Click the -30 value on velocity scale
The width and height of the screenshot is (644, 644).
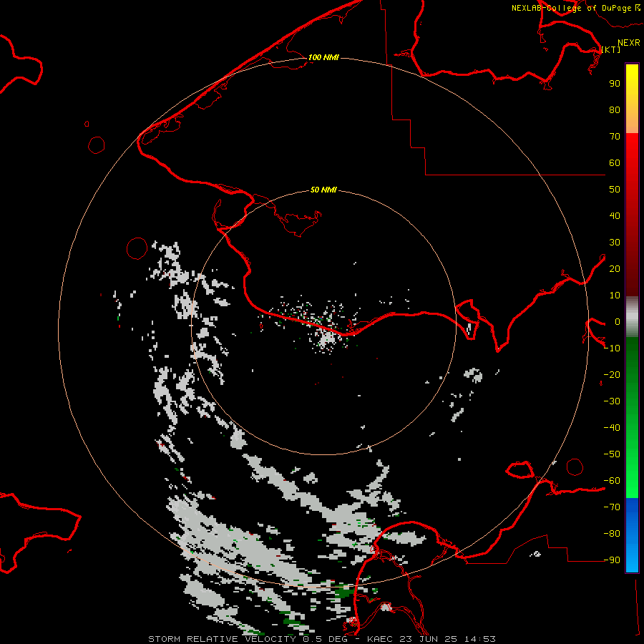click(612, 401)
